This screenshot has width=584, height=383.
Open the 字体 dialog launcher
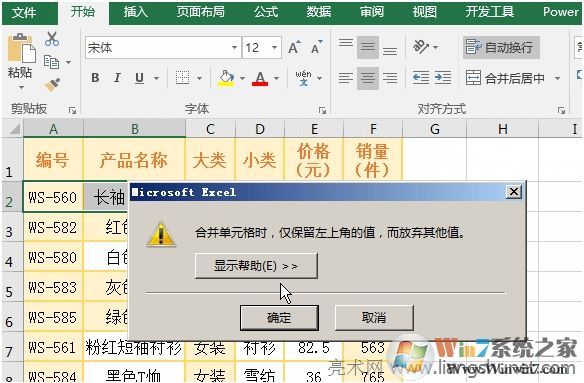323,110
